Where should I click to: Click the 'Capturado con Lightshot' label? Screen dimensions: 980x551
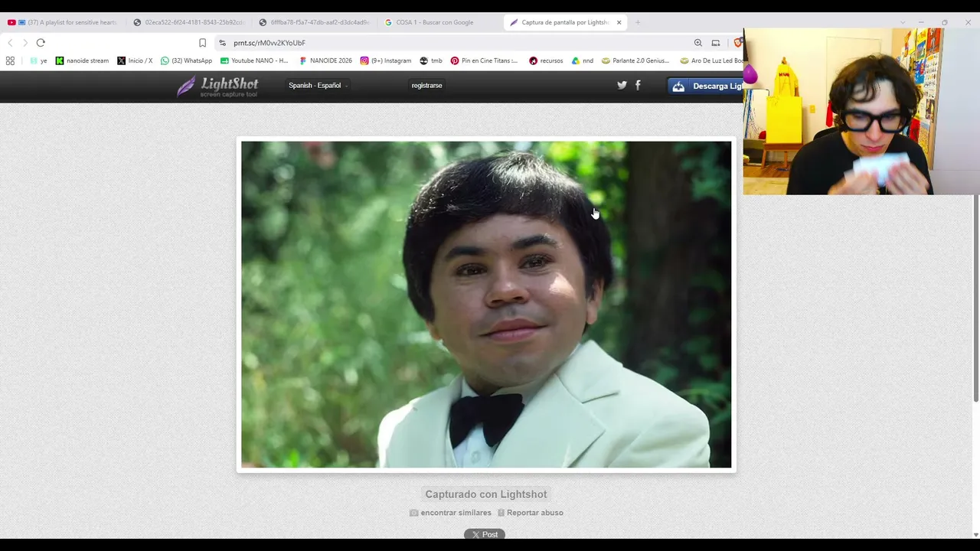point(486,494)
